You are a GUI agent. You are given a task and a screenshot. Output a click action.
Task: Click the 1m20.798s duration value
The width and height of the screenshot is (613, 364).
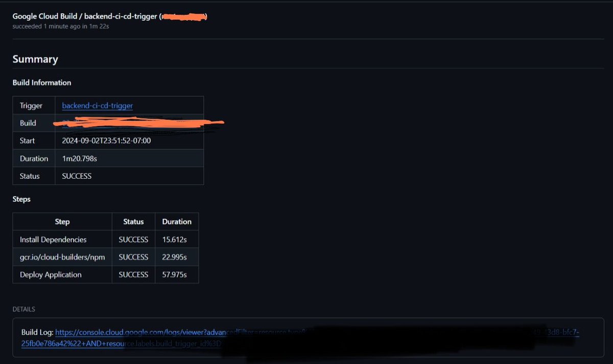[x=79, y=159]
